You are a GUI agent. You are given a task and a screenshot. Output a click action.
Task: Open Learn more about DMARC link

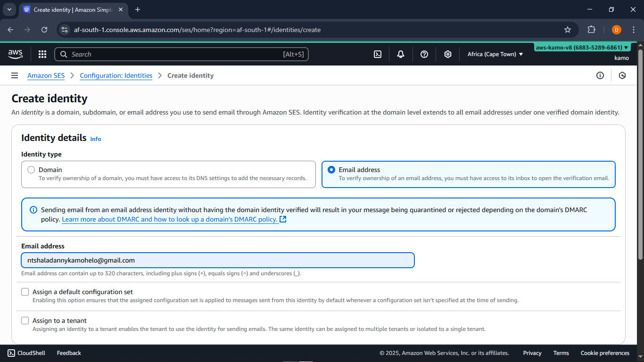tap(170, 219)
